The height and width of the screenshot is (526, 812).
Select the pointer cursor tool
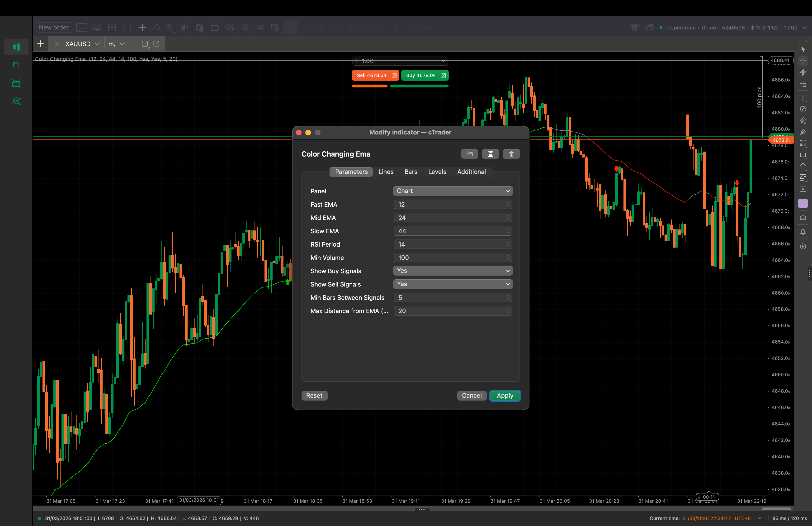803,49
